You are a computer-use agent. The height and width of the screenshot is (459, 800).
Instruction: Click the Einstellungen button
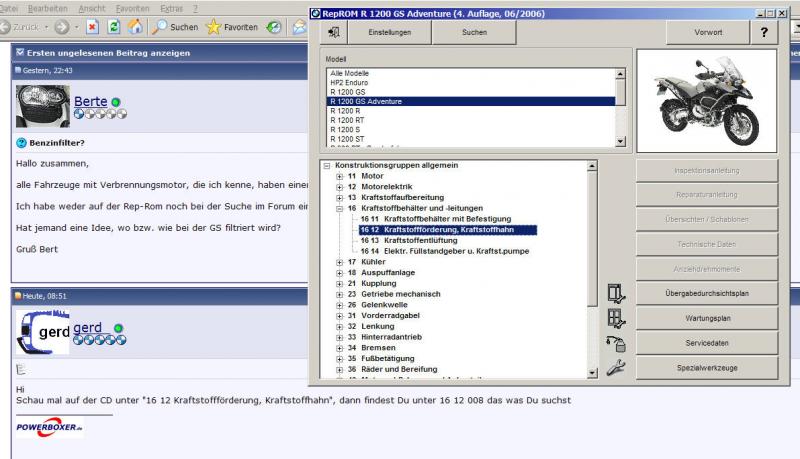click(x=390, y=33)
